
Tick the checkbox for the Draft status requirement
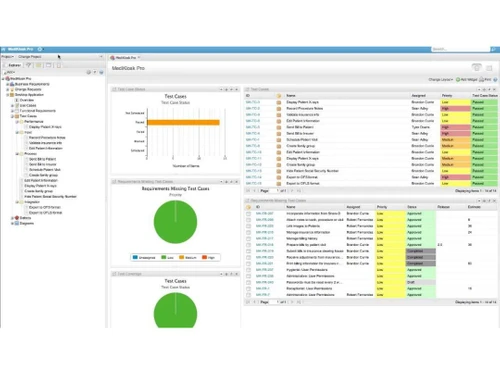pyautogui.click(x=248, y=282)
